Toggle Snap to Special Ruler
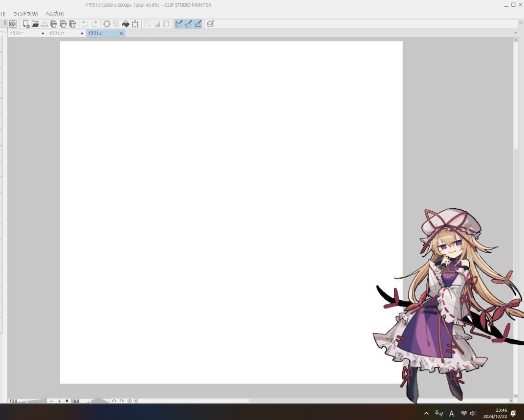The width and height of the screenshot is (524, 420). (188, 24)
